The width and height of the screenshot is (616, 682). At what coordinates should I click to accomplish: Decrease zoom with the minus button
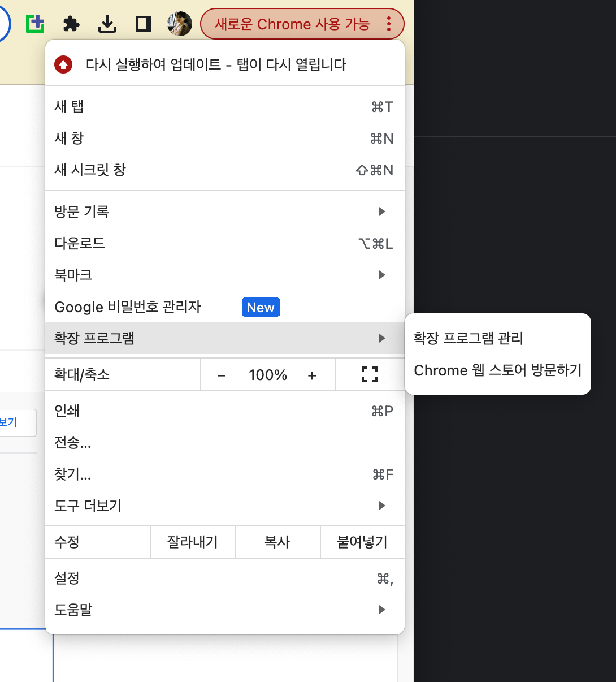[222, 375]
